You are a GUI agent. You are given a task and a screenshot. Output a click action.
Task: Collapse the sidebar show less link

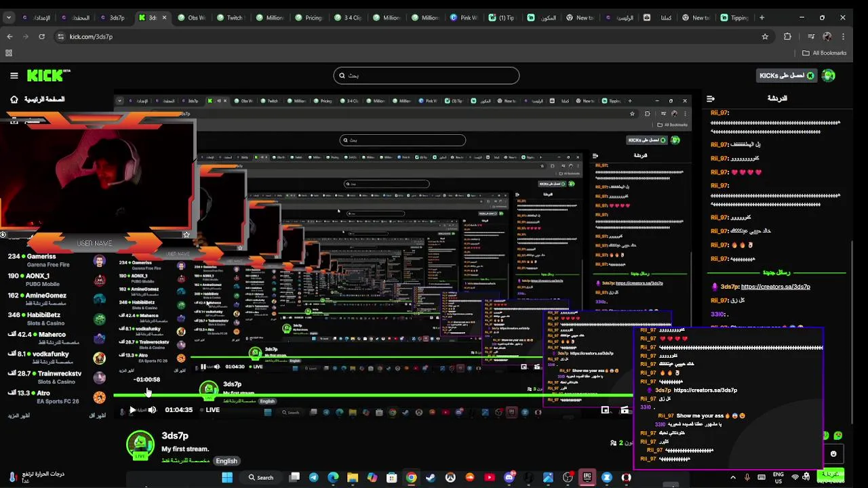click(x=97, y=415)
